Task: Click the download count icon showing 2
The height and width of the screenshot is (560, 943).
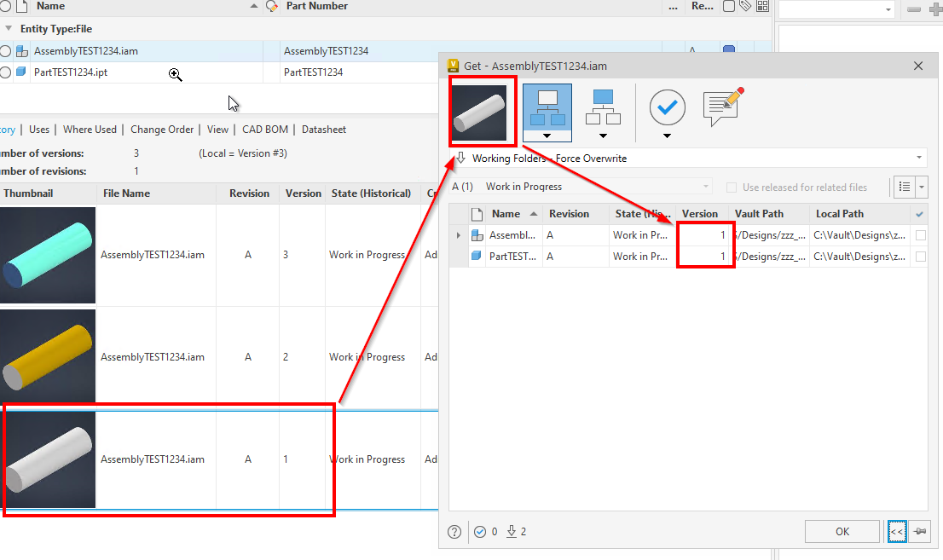Action: coord(511,531)
